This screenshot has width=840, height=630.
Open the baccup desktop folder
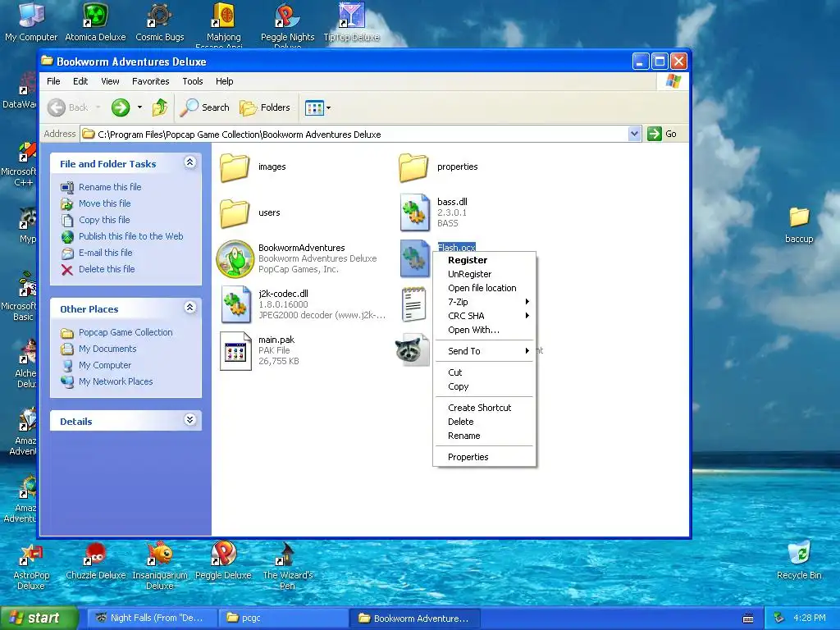point(799,225)
